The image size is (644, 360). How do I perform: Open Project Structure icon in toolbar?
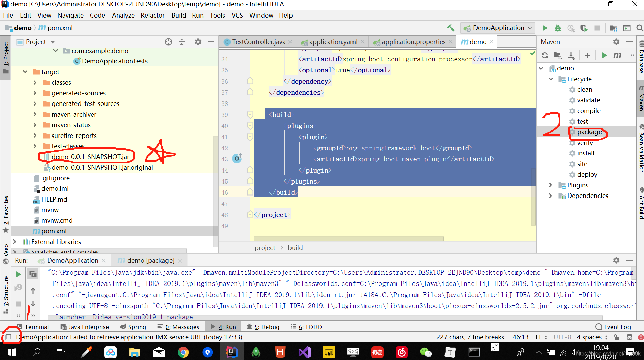click(x=614, y=28)
